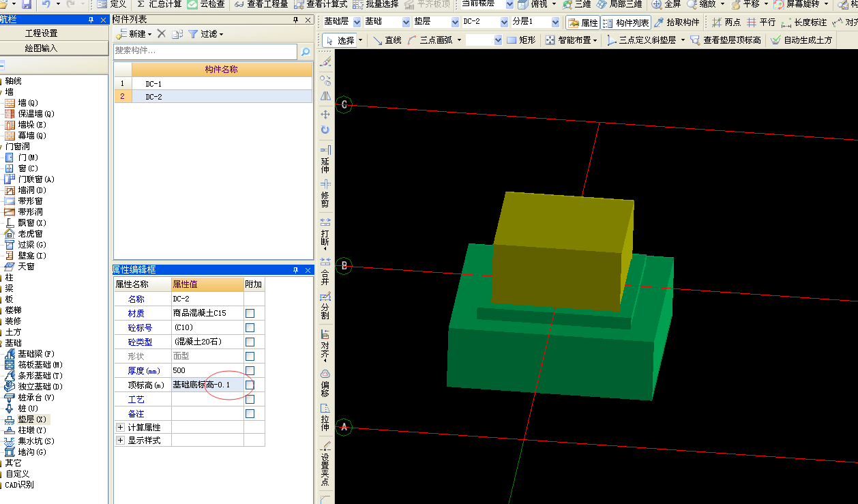The width and height of the screenshot is (858, 504).
Task: Click 查看垫层顶标高 tool
Action: click(x=726, y=40)
